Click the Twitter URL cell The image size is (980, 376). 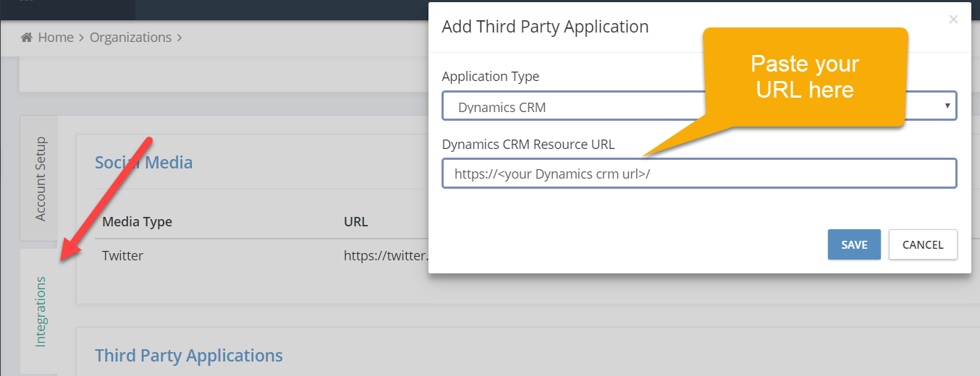[386, 255]
